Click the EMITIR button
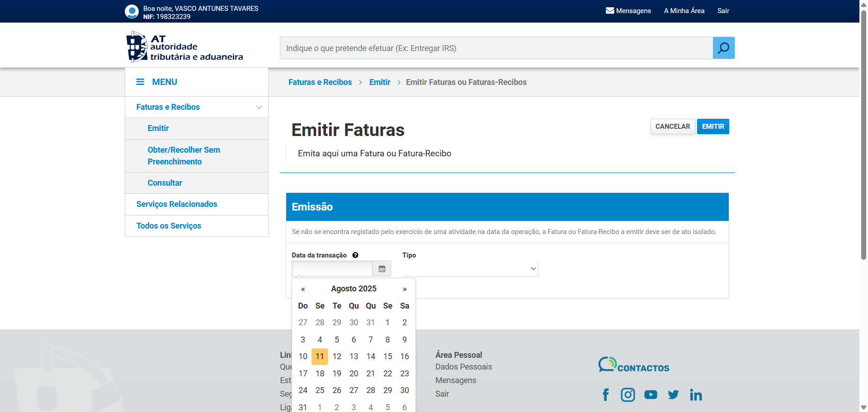Image resolution: width=868 pixels, height=412 pixels. pos(713,126)
